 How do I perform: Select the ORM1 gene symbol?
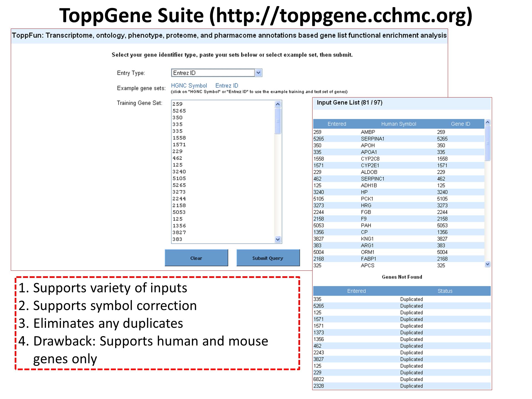(x=367, y=252)
